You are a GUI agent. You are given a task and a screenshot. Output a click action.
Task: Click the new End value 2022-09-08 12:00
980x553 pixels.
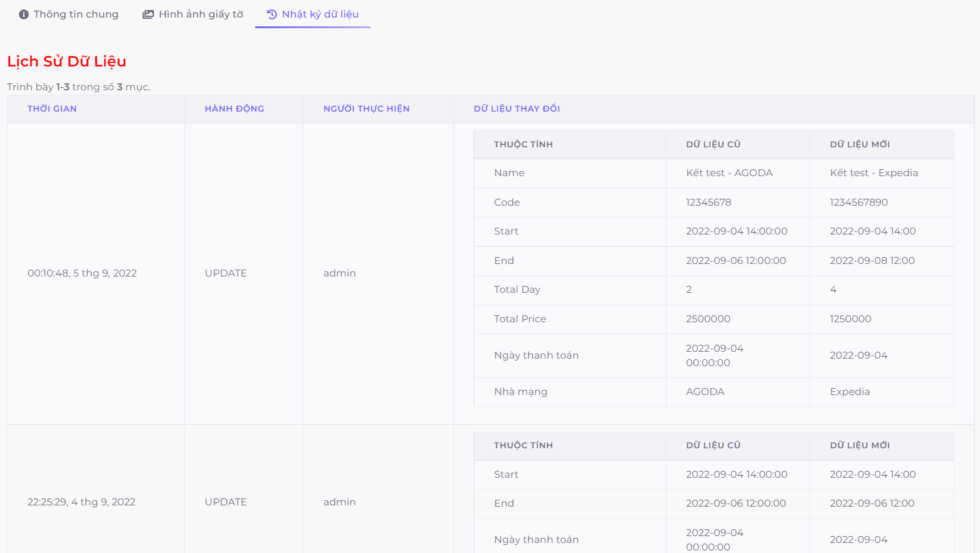tap(872, 261)
